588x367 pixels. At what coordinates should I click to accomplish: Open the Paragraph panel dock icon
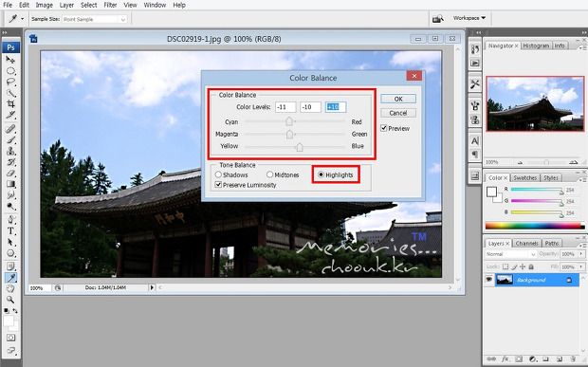475,154
